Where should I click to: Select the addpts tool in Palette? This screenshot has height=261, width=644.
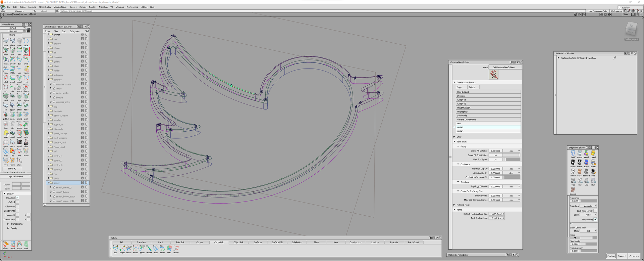pos(122,249)
